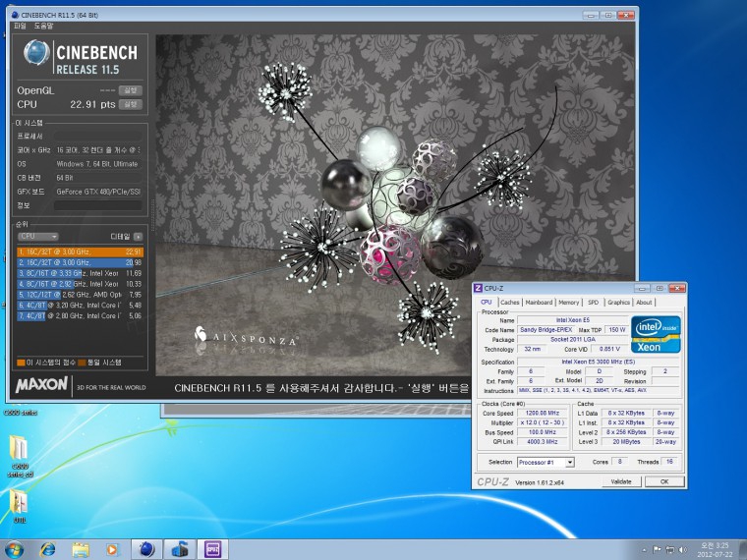The image size is (747, 560).
Task: Click the Validate button in CPU-Z
Action: (621, 482)
